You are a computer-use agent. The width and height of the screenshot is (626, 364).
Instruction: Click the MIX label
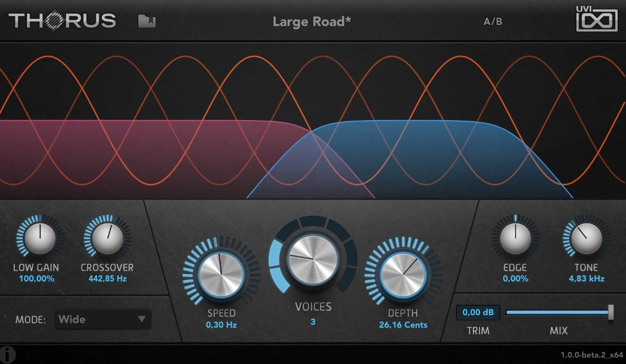tap(558, 330)
